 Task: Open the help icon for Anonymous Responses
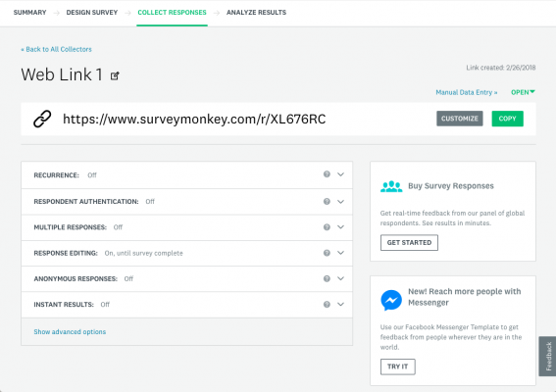pyautogui.click(x=327, y=278)
